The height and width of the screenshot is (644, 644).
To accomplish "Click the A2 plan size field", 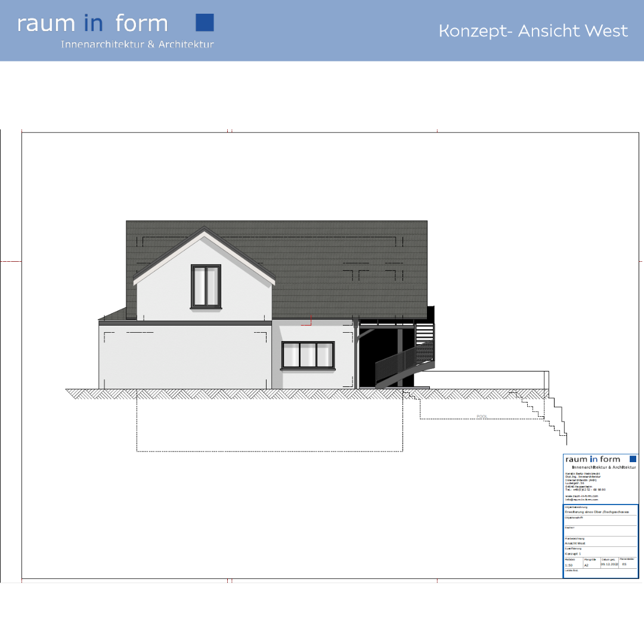I will [x=587, y=564].
